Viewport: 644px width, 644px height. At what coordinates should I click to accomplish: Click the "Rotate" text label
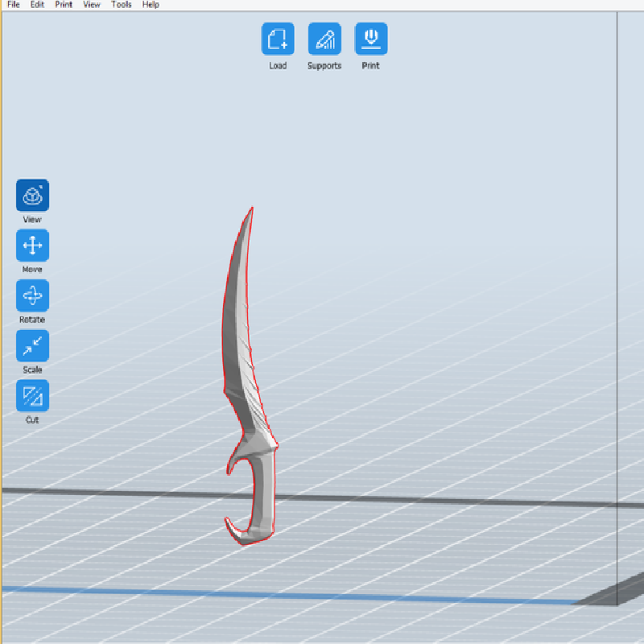click(x=32, y=320)
